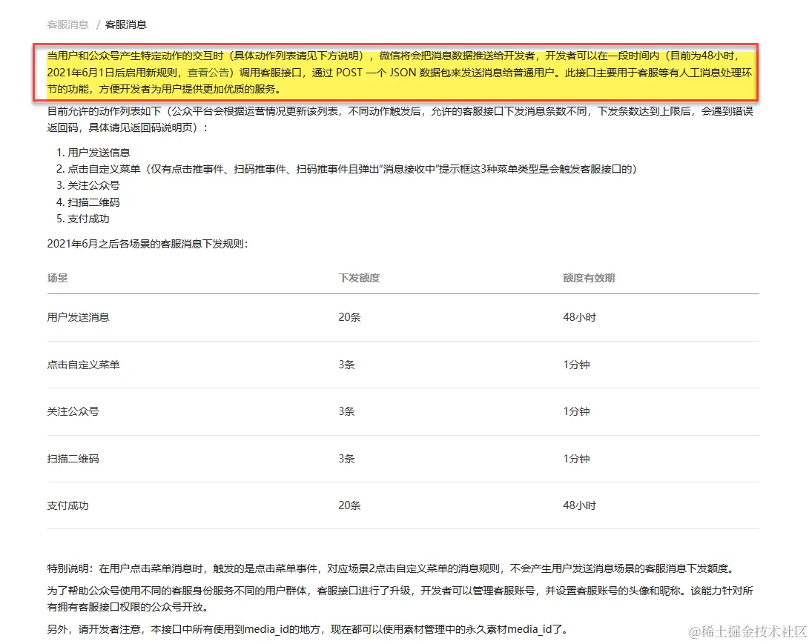
Task: Click the paragraph starting 为了帮助公众号
Action: (x=400, y=599)
